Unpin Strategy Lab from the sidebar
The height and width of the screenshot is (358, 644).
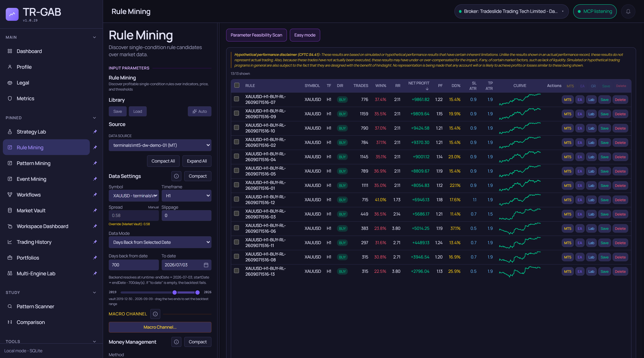click(95, 132)
